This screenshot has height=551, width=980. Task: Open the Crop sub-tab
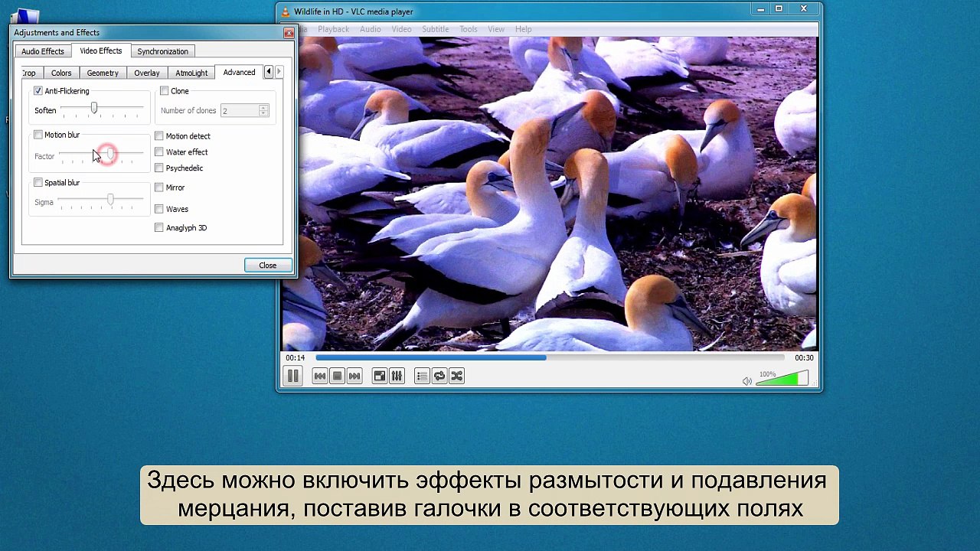pos(31,73)
